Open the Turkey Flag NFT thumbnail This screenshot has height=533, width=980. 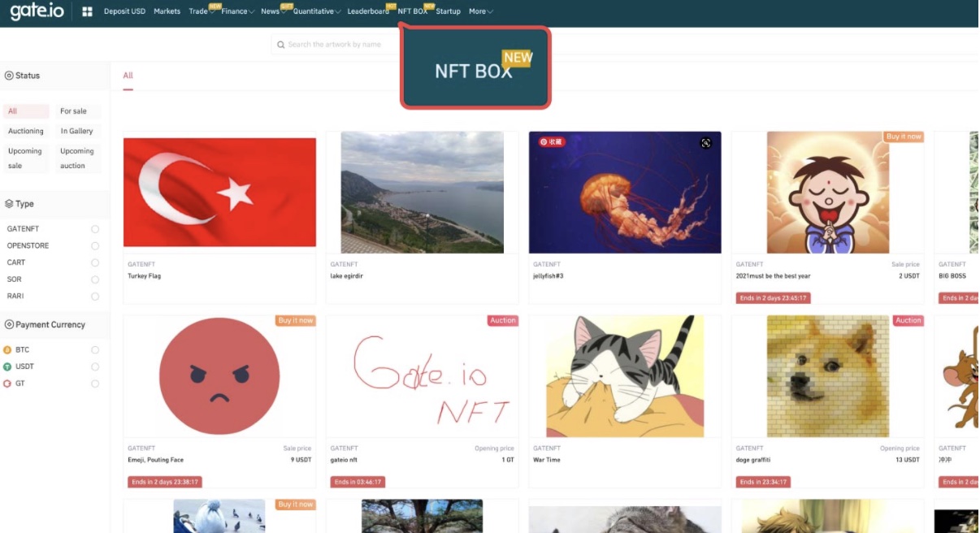pos(219,192)
